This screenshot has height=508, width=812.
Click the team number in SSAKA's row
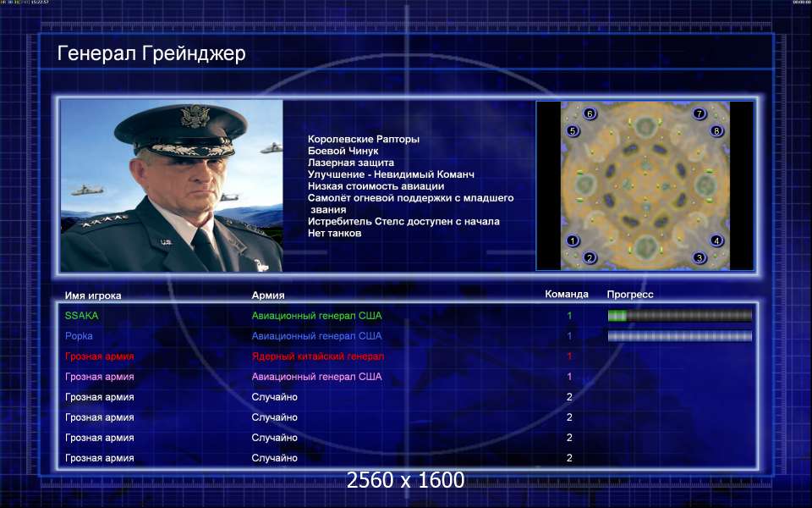tap(569, 316)
